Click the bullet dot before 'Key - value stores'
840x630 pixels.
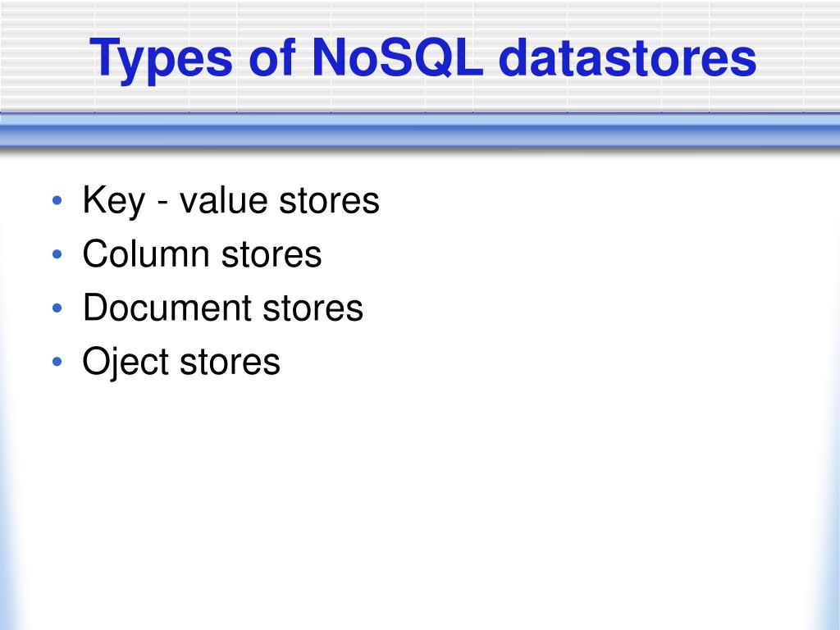click(x=57, y=201)
